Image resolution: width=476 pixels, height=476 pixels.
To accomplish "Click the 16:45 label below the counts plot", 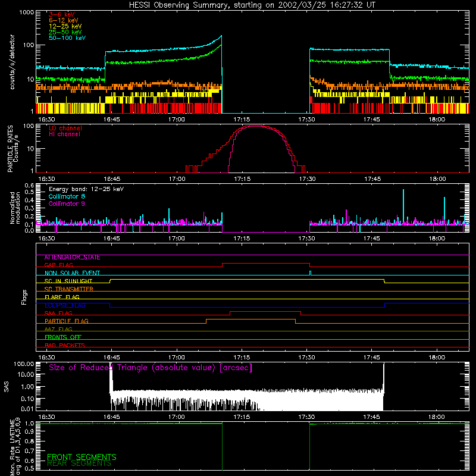I will pyautogui.click(x=112, y=120).
